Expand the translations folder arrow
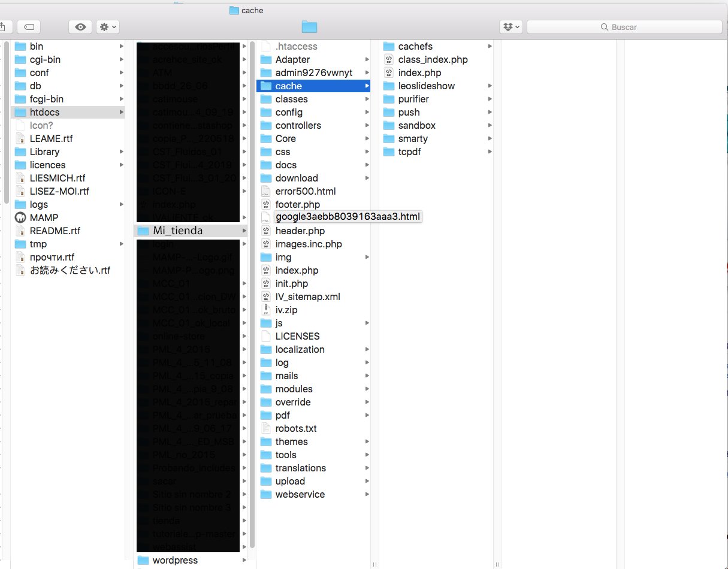 pos(367,468)
